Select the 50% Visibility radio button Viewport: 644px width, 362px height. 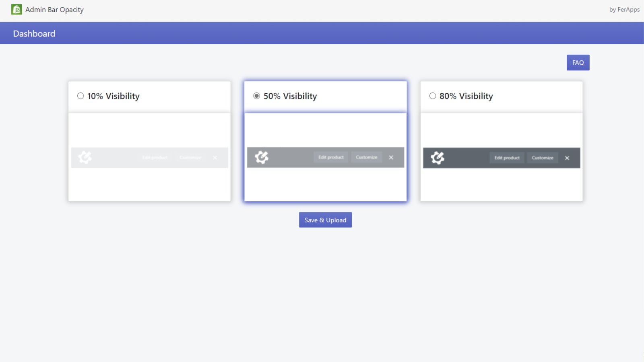point(256,96)
